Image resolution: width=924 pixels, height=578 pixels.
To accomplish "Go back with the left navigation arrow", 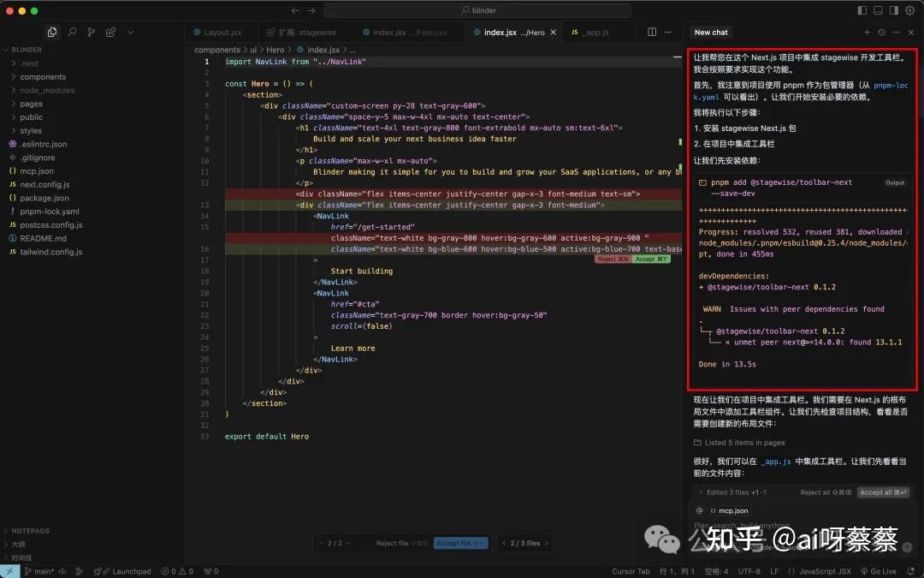I will tap(295, 10).
